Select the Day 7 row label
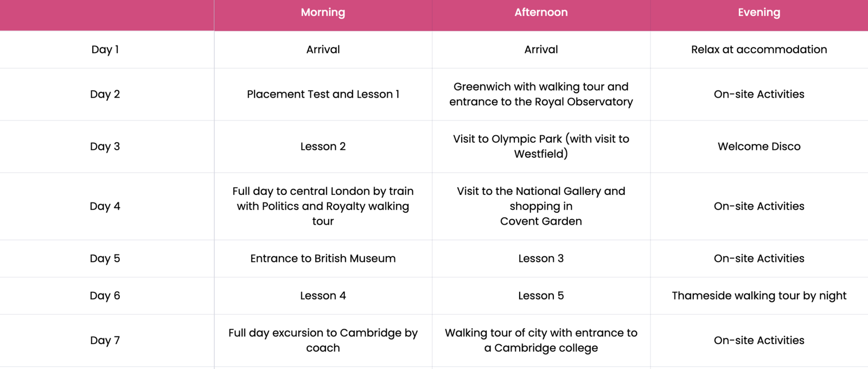 pyautogui.click(x=105, y=340)
